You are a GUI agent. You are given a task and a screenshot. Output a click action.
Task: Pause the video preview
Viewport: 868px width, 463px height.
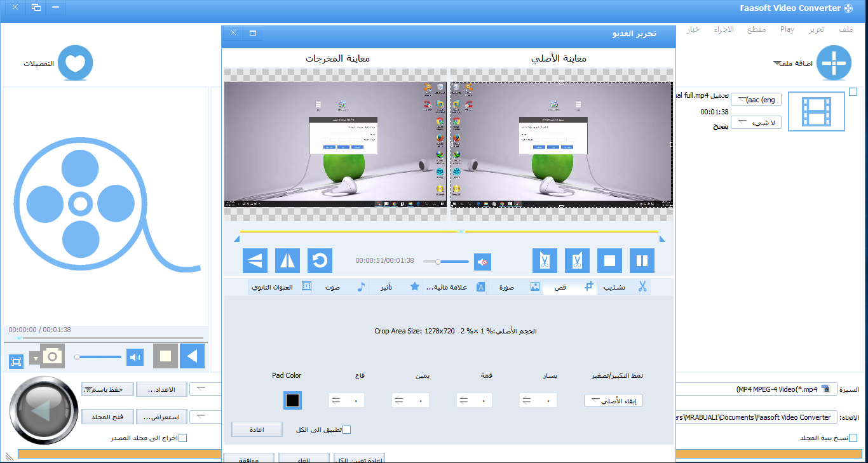[642, 260]
